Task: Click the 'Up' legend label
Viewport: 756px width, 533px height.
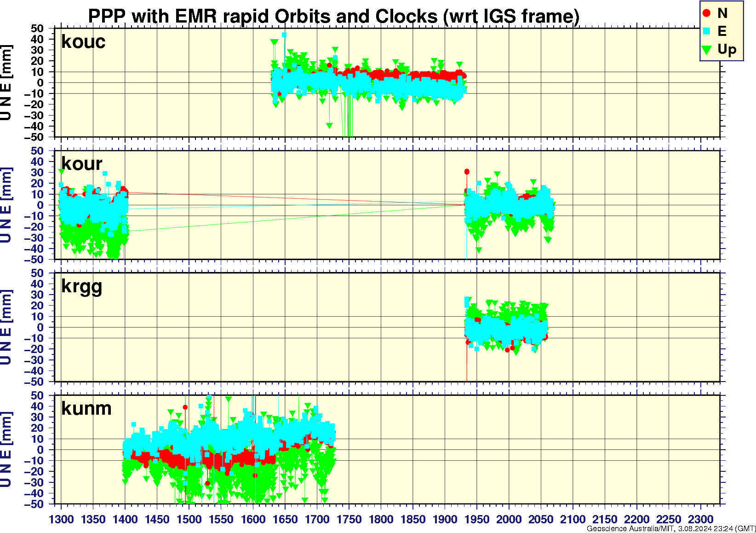Action: (727, 50)
